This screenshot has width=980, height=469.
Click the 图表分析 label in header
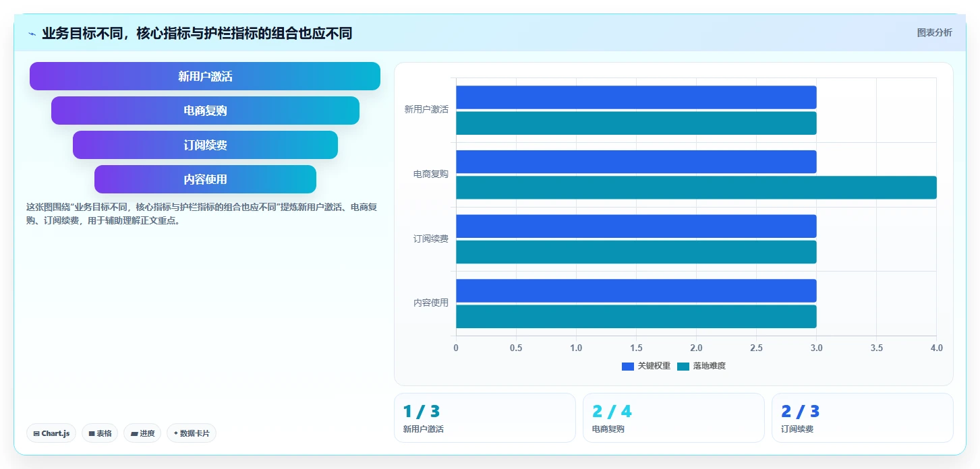pyautogui.click(x=934, y=32)
